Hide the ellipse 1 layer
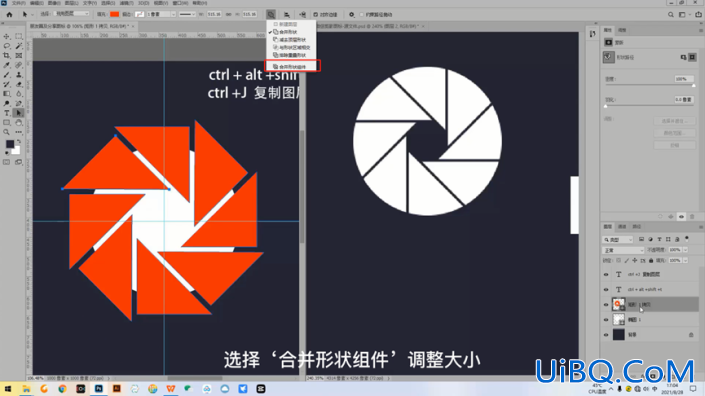Image resolution: width=705 pixels, height=396 pixels. (x=606, y=320)
